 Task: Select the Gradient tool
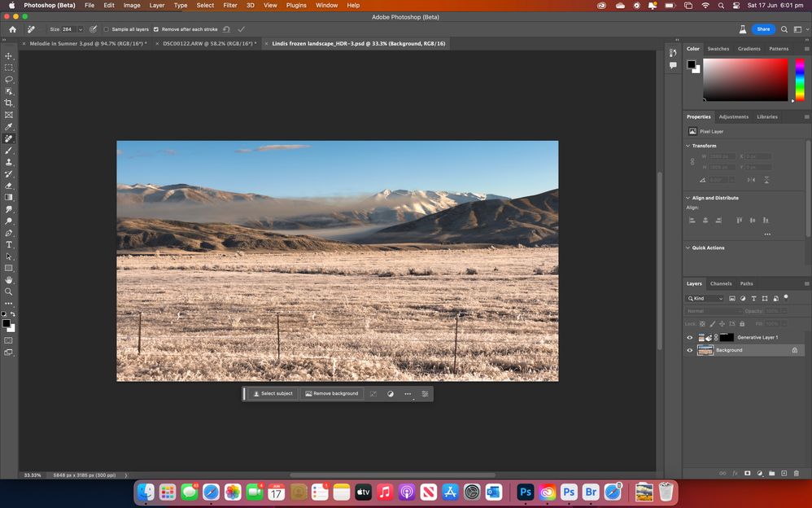coord(9,198)
